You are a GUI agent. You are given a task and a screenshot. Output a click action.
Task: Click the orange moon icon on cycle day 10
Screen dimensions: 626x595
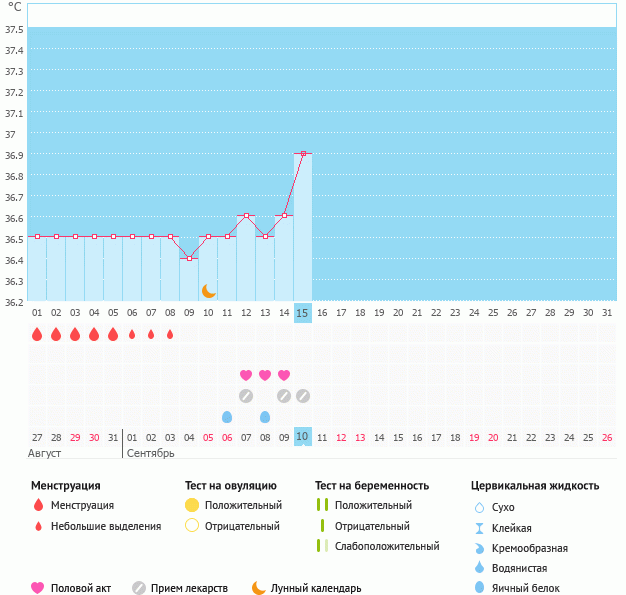pyautogui.click(x=208, y=291)
